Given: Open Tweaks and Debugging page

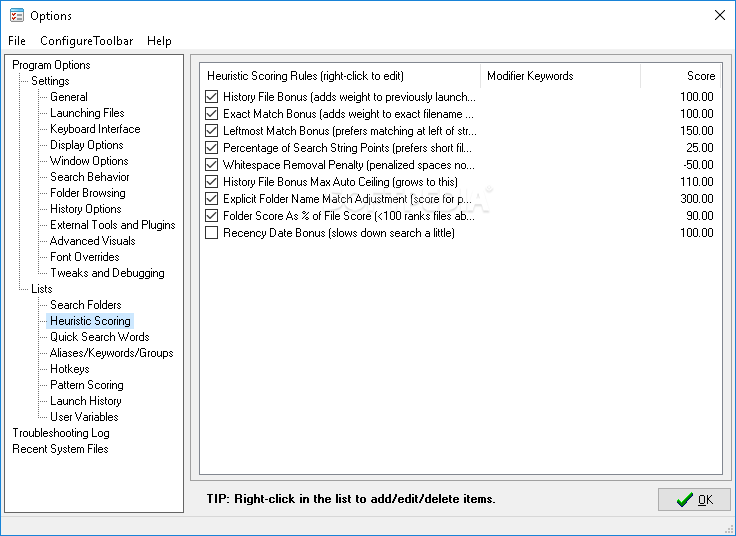Looking at the screenshot, I should pyautogui.click(x=107, y=272).
